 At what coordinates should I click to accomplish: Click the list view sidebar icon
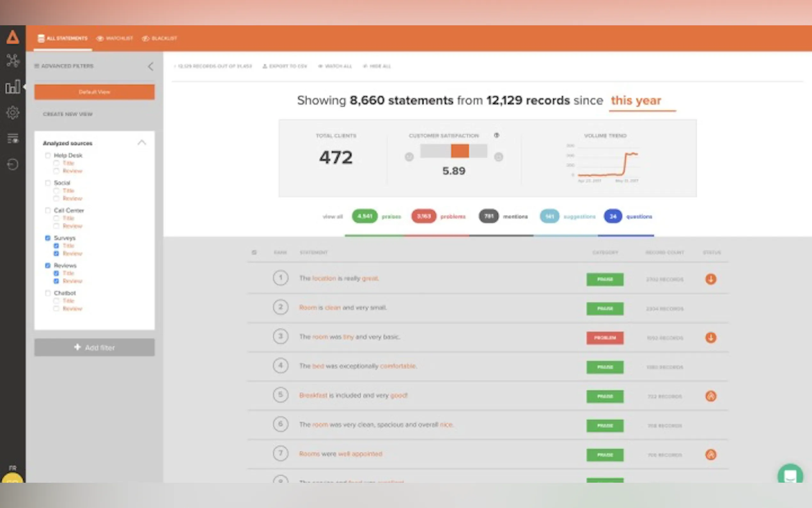click(x=13, y=138)
